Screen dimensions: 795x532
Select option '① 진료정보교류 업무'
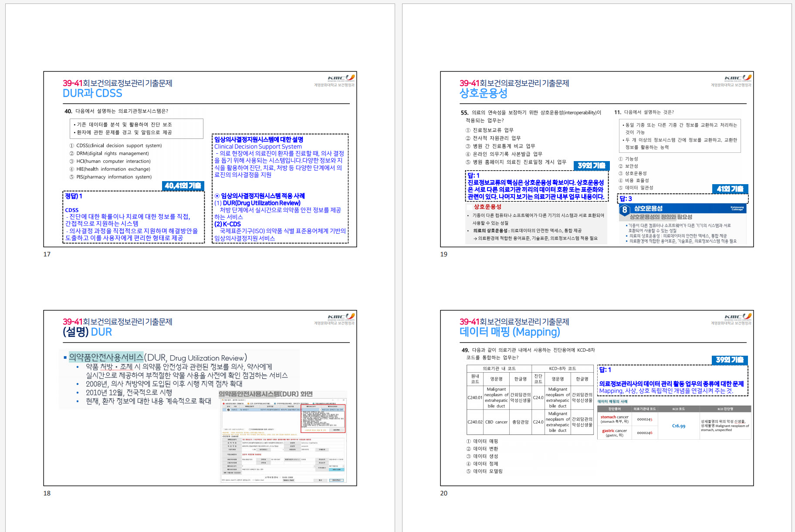490,130
